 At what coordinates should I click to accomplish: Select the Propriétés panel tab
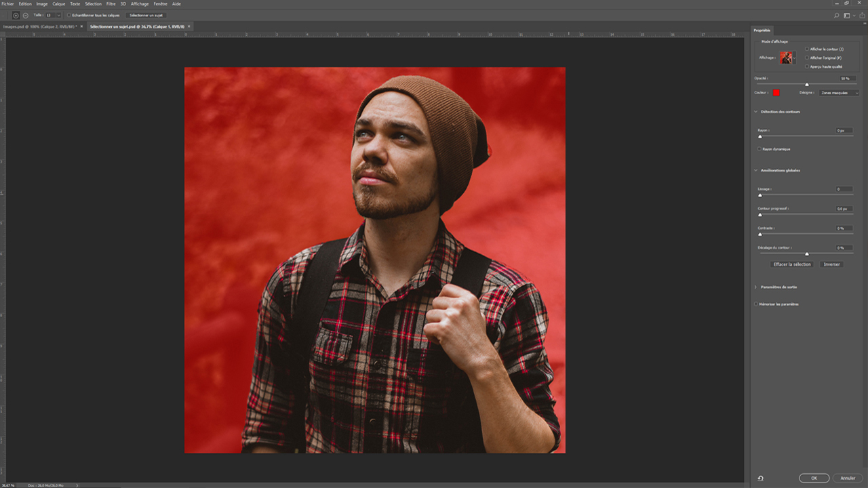[x=762, y=30]
